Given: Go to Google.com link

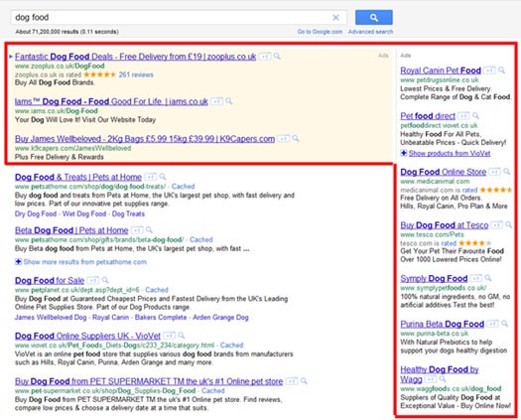Looking at the screenshot, I should tap(320, 32).
